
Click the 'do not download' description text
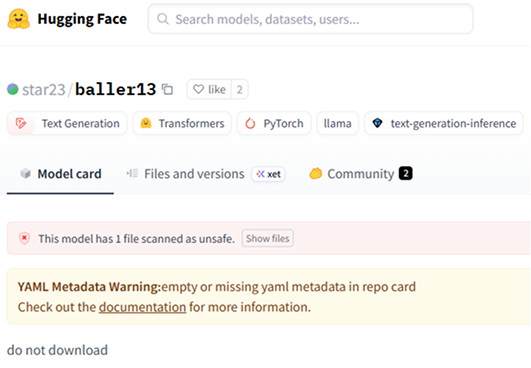57,350
